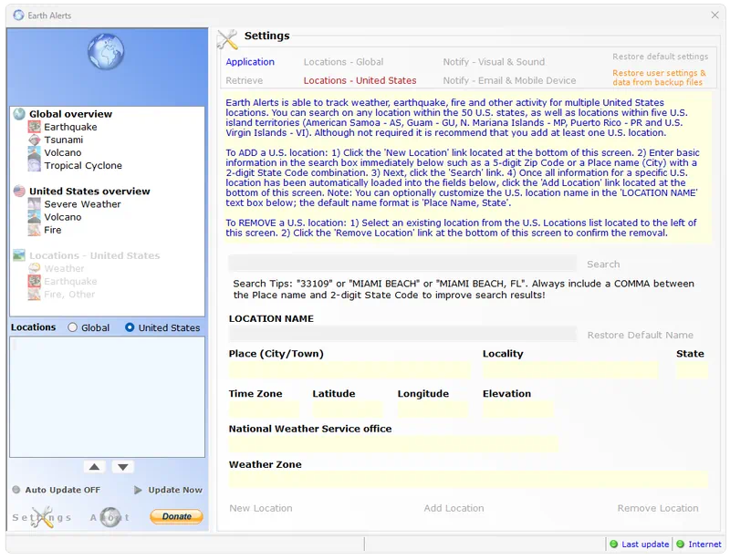Screen dimensions: 730x560
Task: Open the Notify - Visual & Sound tab
Action: pos(494,62)
